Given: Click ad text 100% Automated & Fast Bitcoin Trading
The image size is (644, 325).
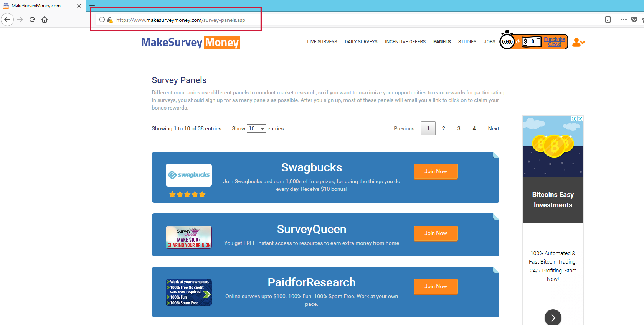Looking at the screenshot, I should coord(553,258).
